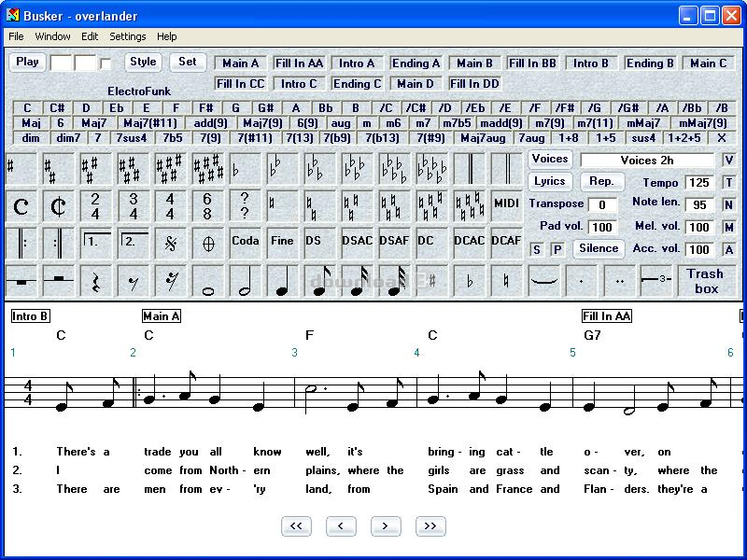
Task: Select the whole note symbol
Action: [x=207, y=280]
